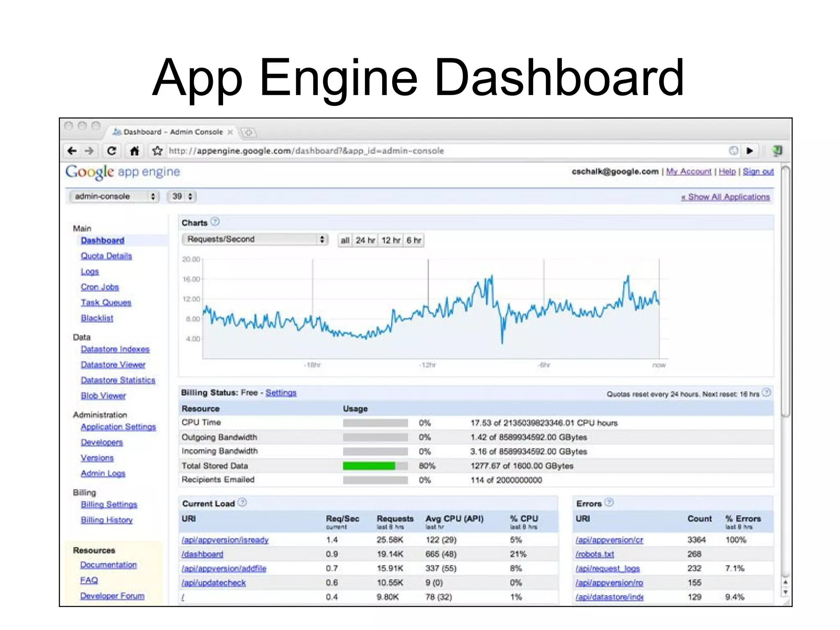Open /robots.txt in Errors table

coord(594,555)
